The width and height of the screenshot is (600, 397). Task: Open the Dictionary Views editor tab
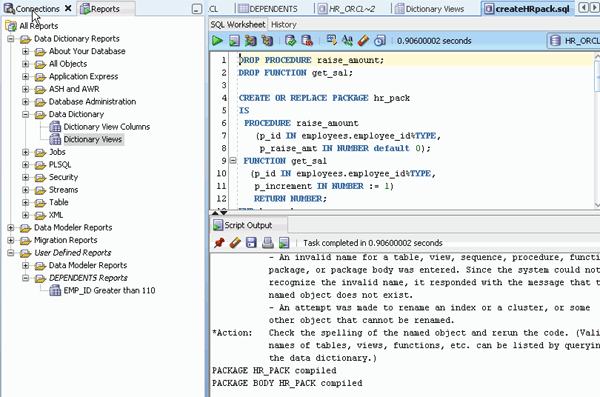[x=430, y=8]
